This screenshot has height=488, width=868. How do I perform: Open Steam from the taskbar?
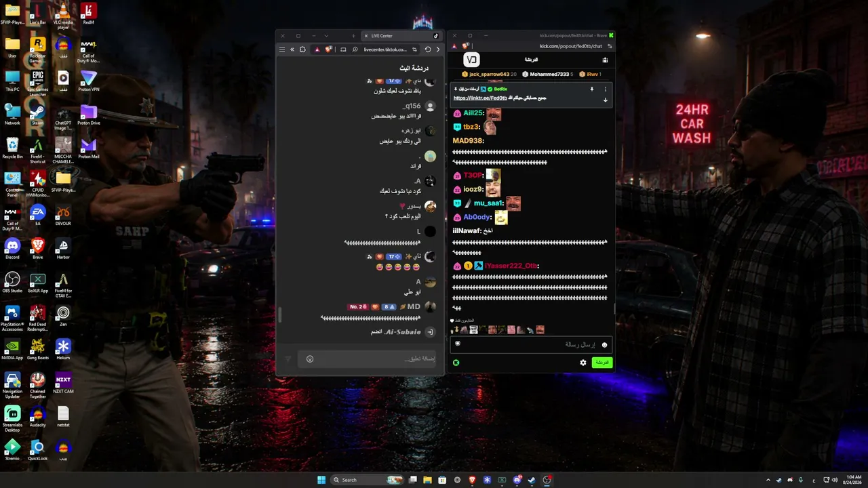point(532,480)
